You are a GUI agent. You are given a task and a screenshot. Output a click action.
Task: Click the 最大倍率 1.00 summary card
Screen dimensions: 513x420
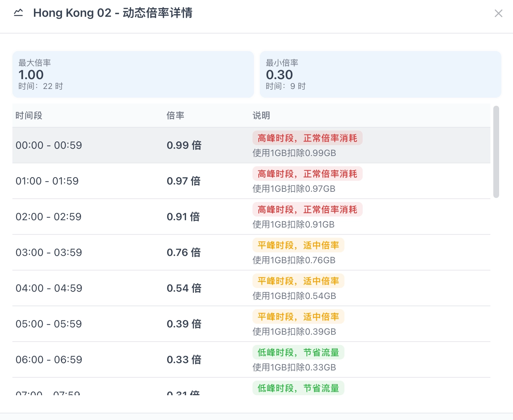[x=133, y=74]
